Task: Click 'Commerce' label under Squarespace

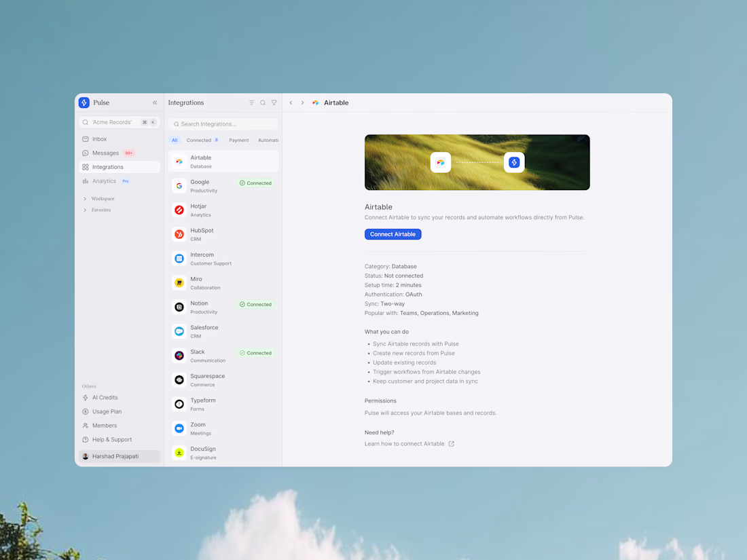Action: click(x=202, y=386)
